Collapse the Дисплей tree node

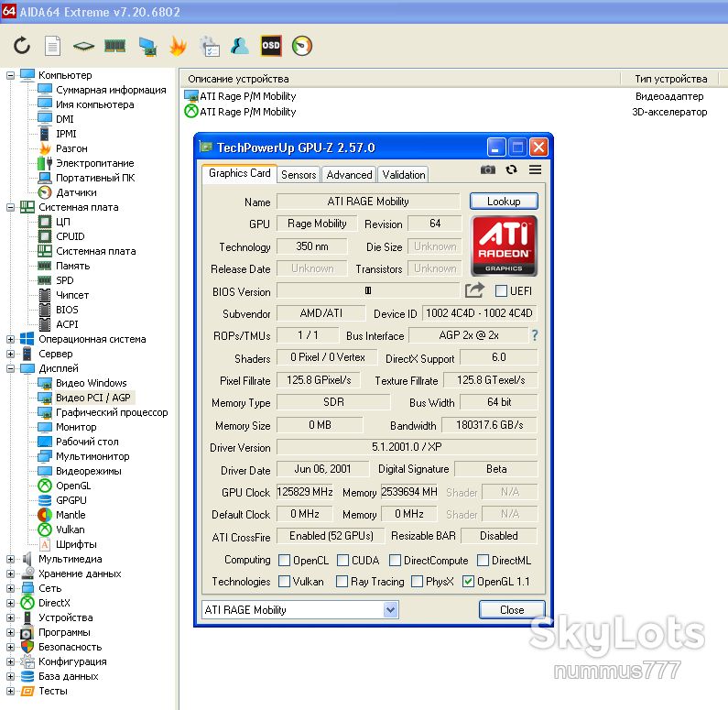[10, 368]
